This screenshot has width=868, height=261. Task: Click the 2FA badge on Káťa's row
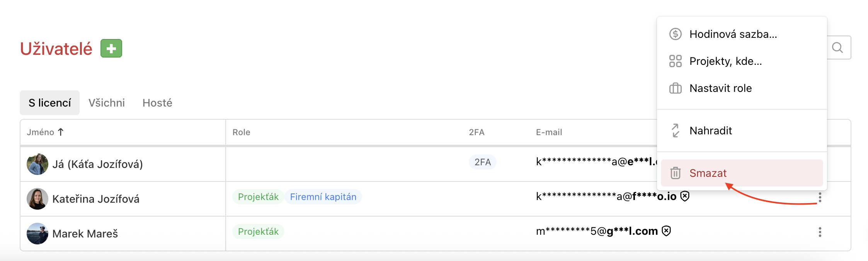482,162
